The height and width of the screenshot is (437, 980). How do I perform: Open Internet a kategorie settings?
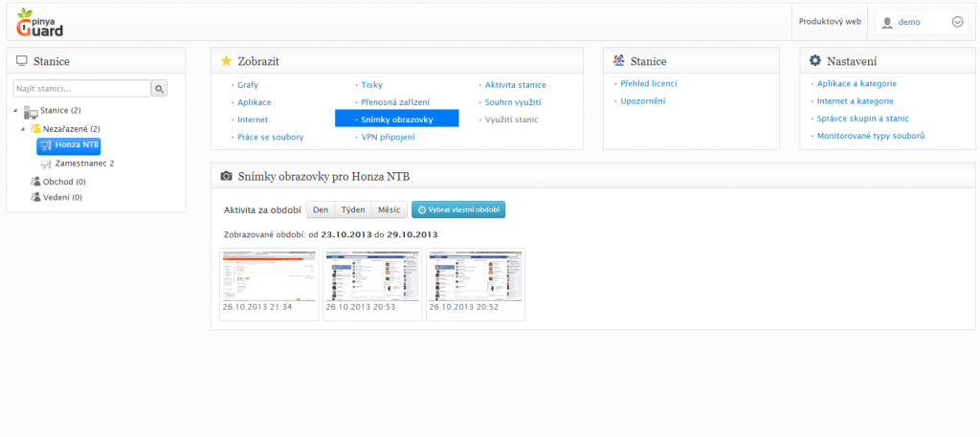(855, 100)
